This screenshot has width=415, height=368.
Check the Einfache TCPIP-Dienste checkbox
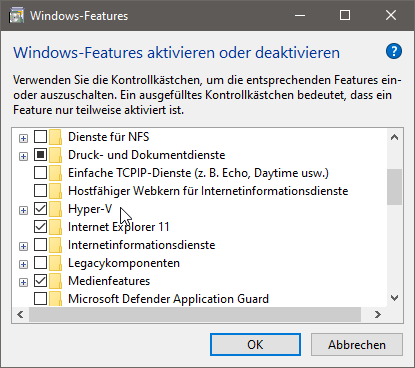pos(40,173)
